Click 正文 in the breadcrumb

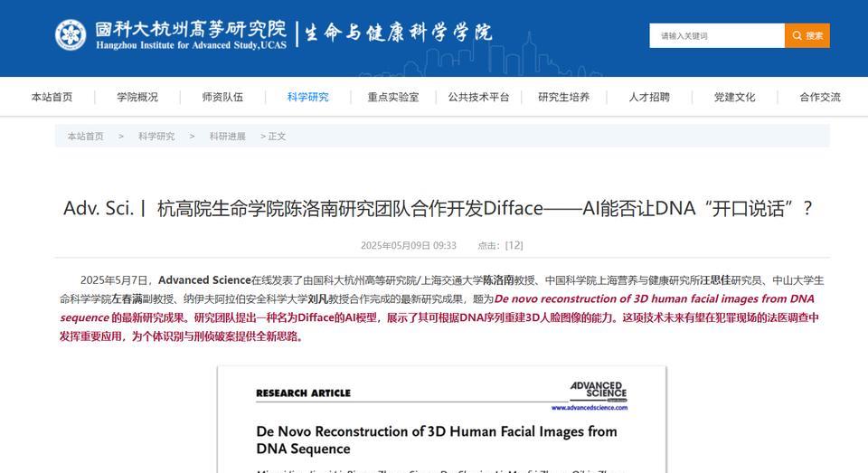(277, 137)
